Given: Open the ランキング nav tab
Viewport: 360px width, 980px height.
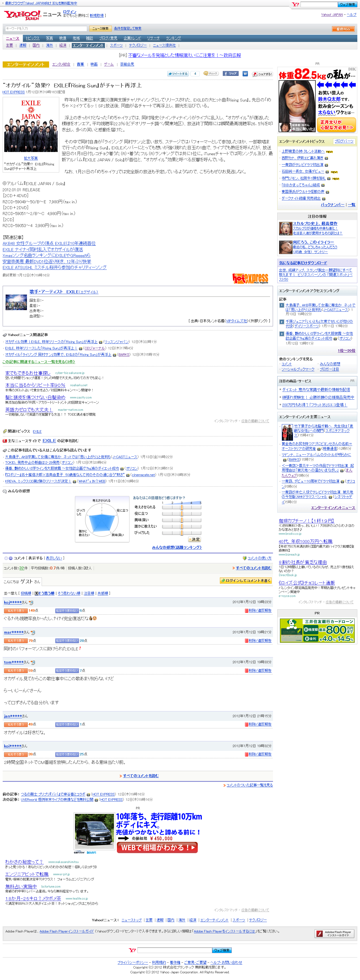Looking at the screenshot, I should coord(173,38).
